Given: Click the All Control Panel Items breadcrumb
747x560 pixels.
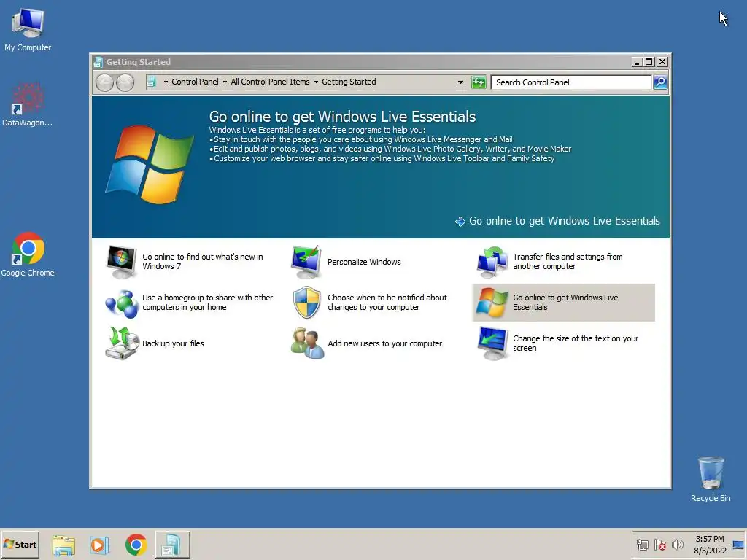Looking at the screenshot, I should (x=270, y=82).
